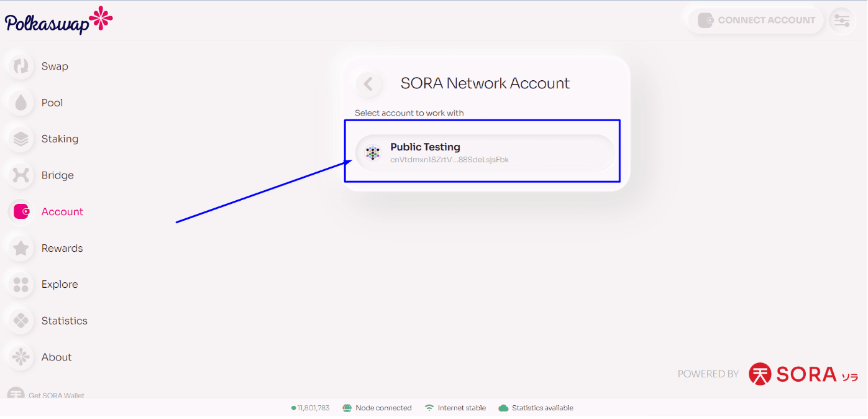Click the Node connected status indicator

point(377,408)
